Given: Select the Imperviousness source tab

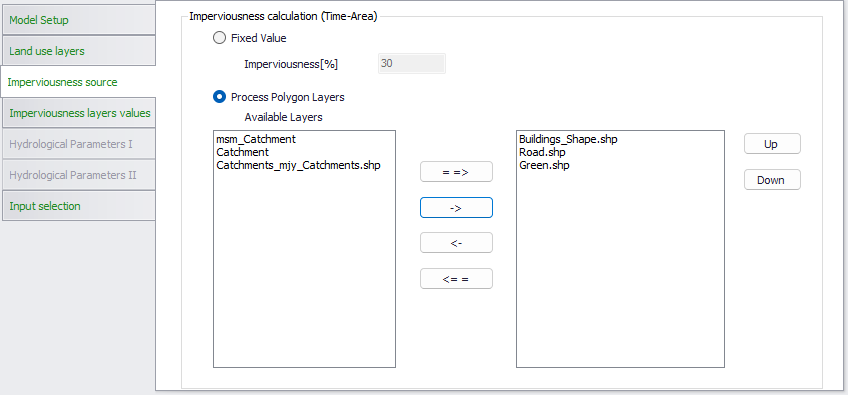Looking at the screenshot, I should click(x=78, y=82).
